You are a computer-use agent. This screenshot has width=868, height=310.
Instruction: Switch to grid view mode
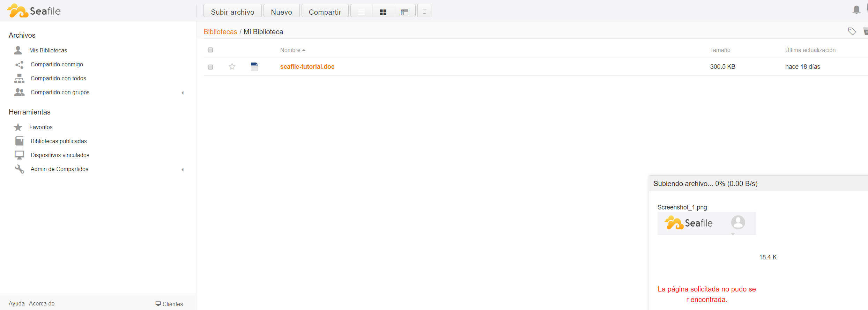click(383, 12)
